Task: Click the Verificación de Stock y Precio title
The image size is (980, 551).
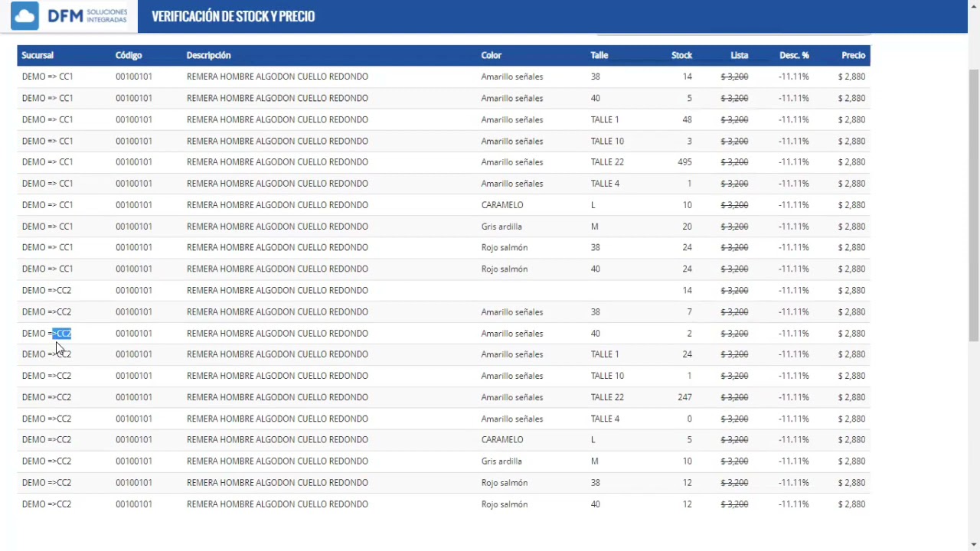Action: click(233, 16)
